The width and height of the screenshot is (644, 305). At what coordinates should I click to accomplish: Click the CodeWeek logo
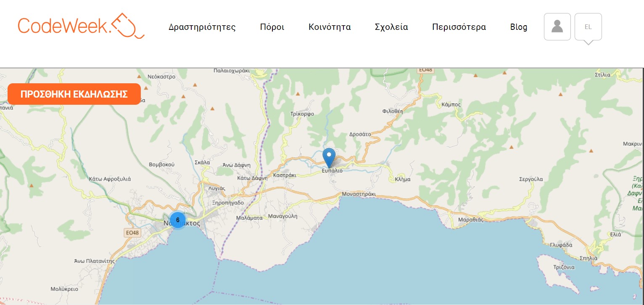pos(81,26)
